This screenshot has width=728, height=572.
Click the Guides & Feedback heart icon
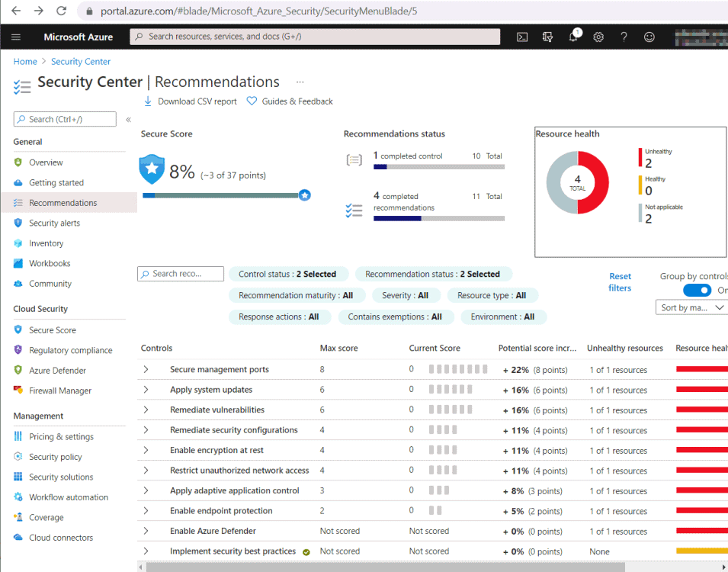click(x=252, y=101)
